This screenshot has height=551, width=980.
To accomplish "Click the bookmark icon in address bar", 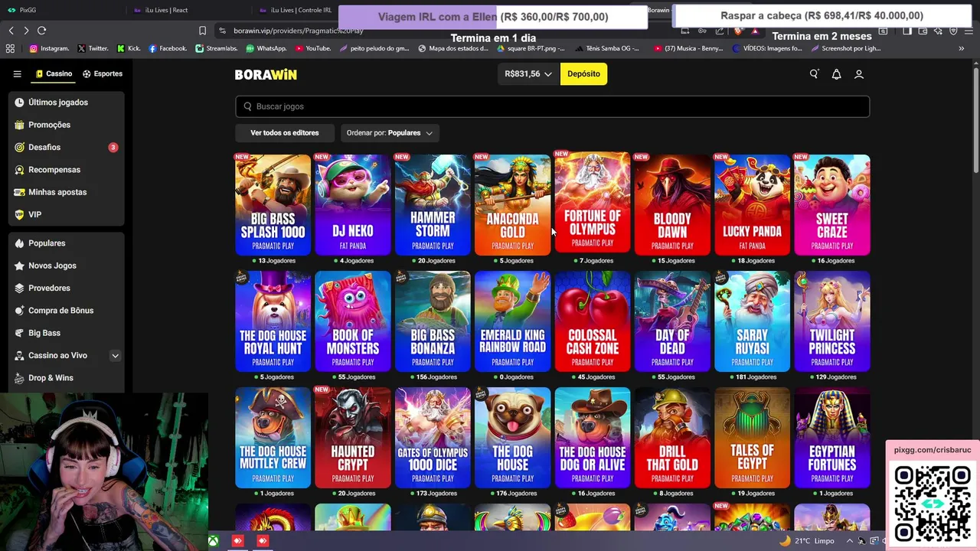I will click(202, 31).
